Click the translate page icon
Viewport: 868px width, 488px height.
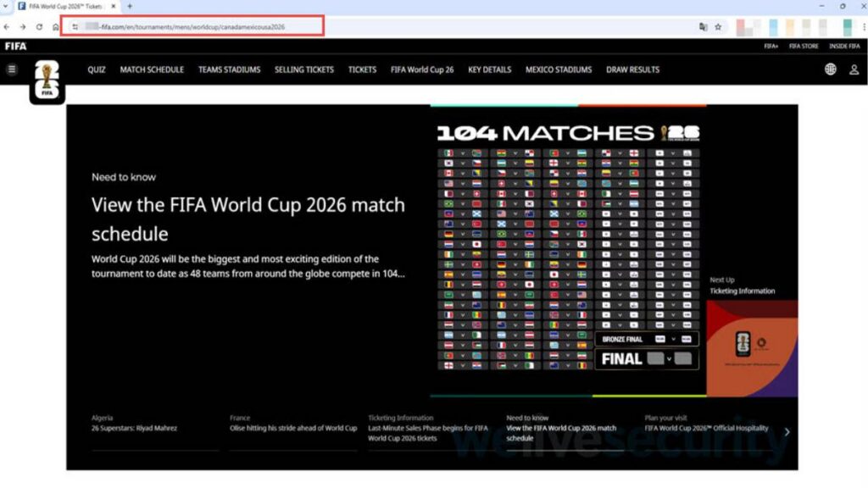703,26
